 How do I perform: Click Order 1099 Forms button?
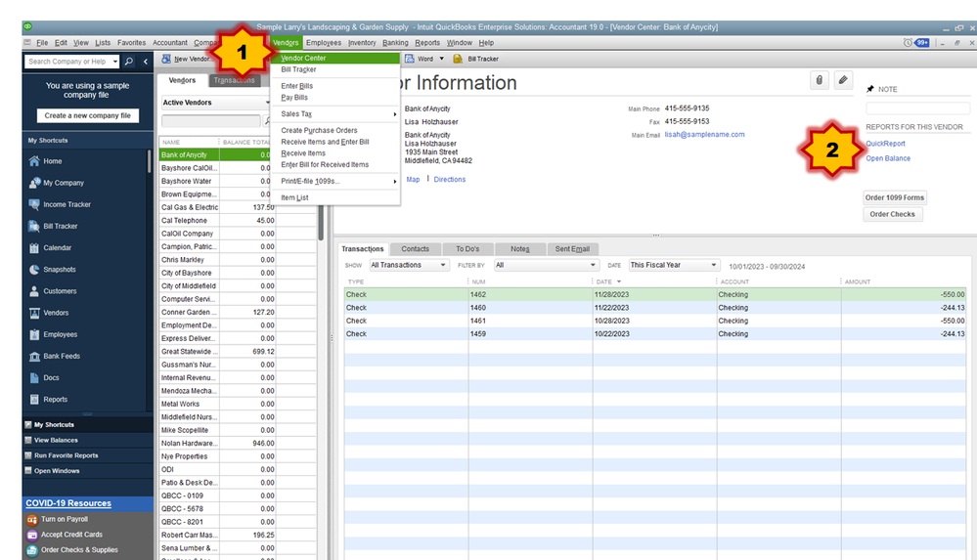(x=895, y=198)
